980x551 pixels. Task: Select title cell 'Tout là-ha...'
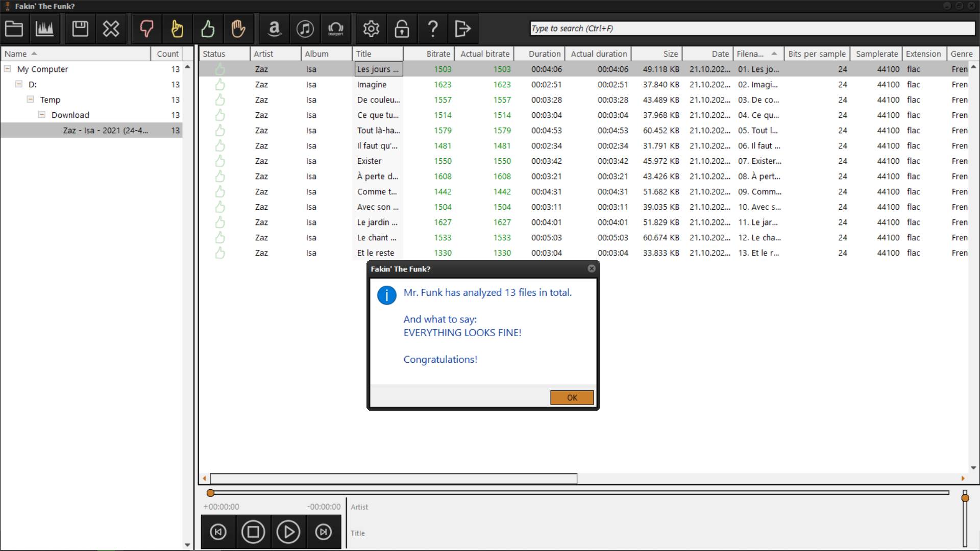[378, 130]
